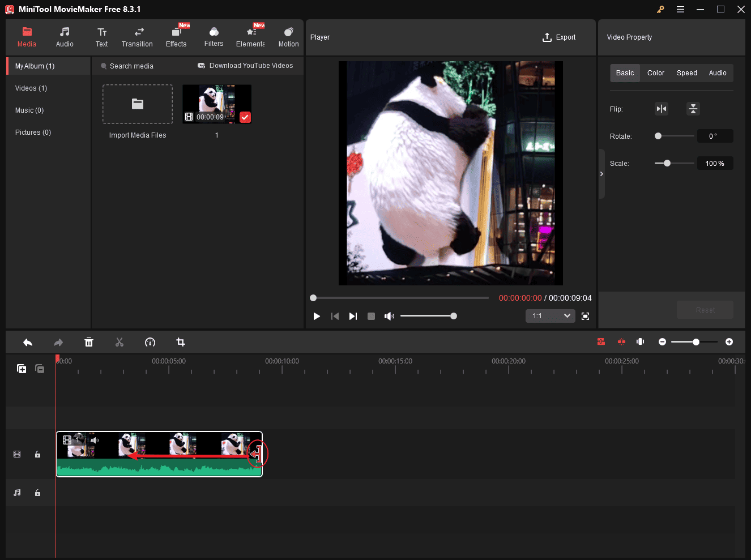Open the Color property tab
751x560 pixels.
(655, 73)
